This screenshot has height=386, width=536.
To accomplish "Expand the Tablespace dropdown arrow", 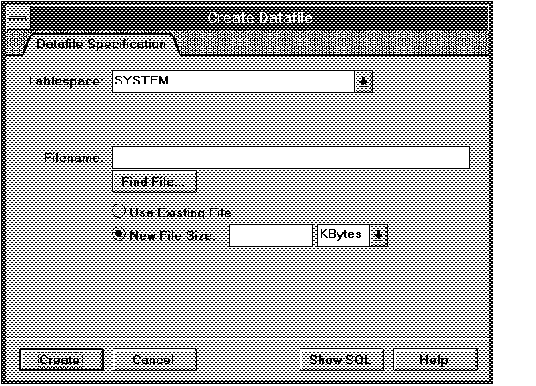I will coord(364,81).
